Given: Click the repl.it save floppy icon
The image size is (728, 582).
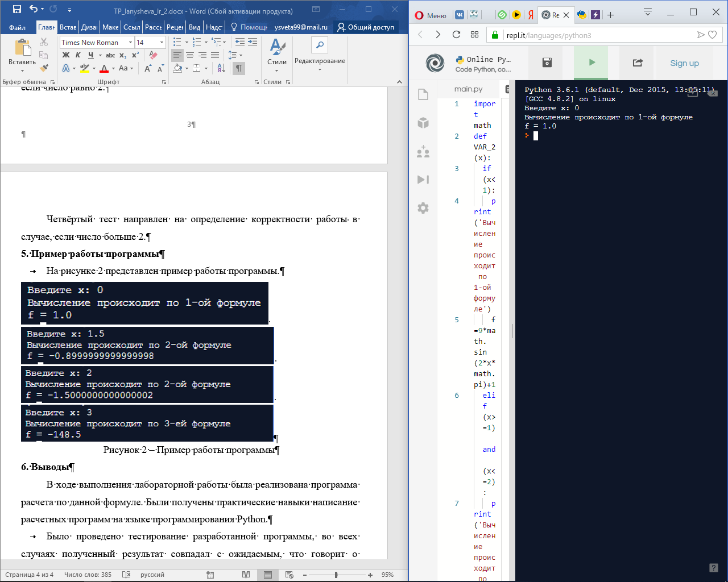Looking at the screenshot, I should click(x=547, y=63).
